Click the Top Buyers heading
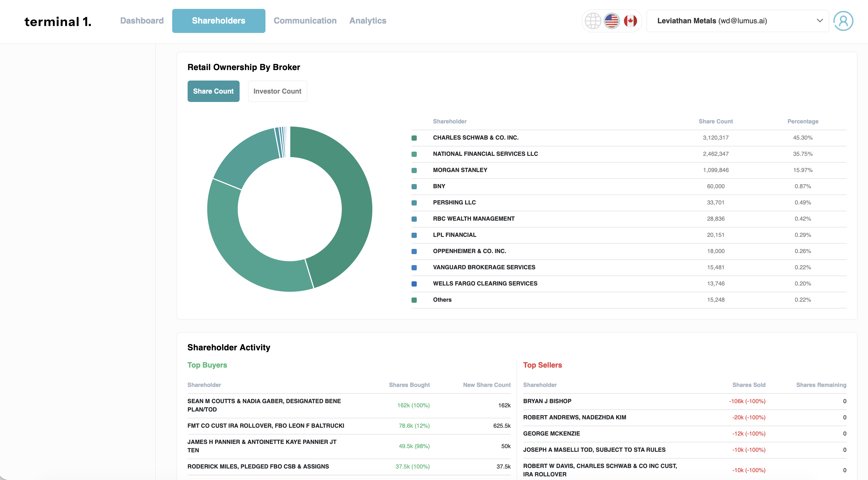868x480 pixels. pyautogui.click(x=207, y=365)
